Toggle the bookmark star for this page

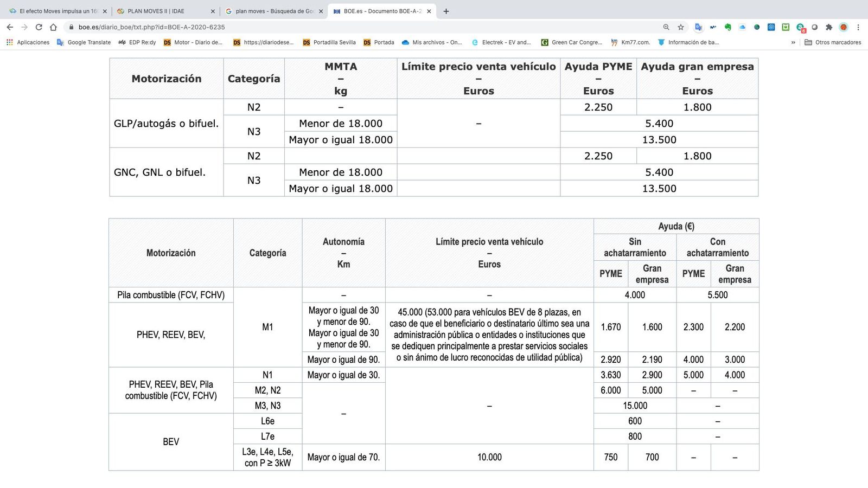(x=681, y=27)
